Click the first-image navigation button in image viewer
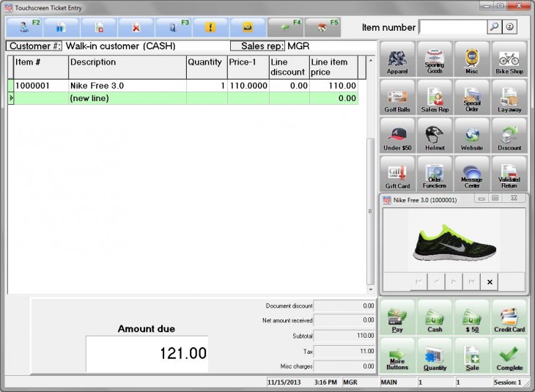Screen dimensions: 535x392 [x=418, y=282]
